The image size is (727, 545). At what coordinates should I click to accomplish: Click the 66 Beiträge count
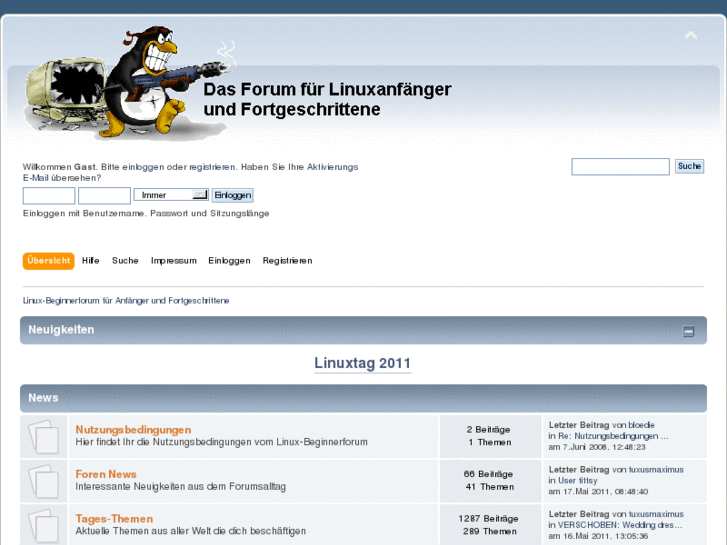pos(488,474)
